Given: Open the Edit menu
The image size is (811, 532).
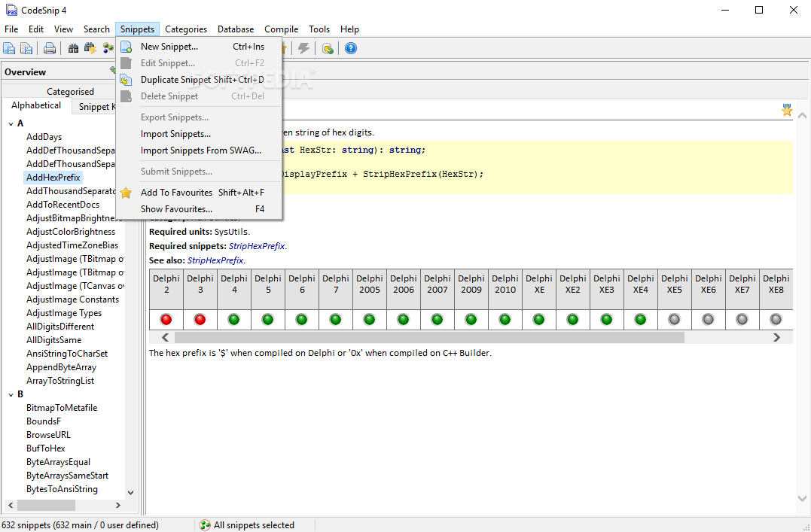Looking at the screenshot, I should coord(36,29).
